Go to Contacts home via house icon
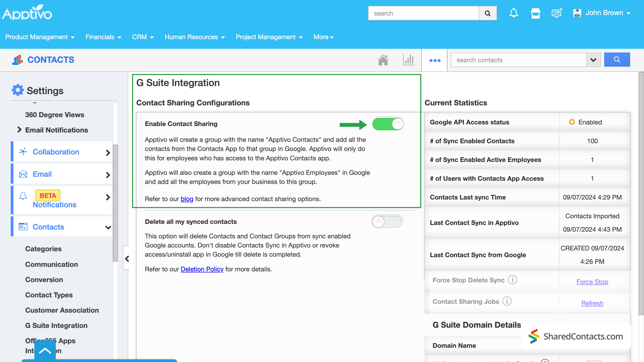The width and height of the screenshot is (644, 362). pos(383,60)
